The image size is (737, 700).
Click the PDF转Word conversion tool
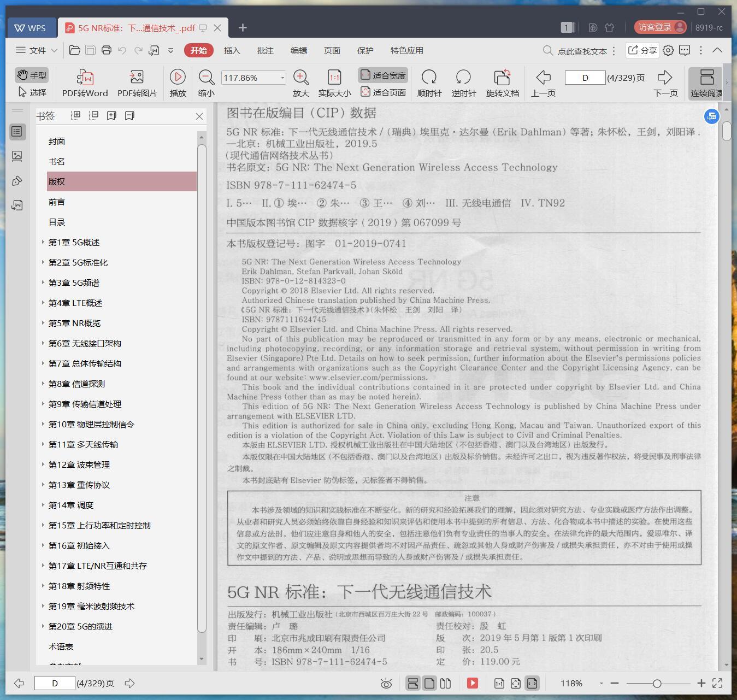85,83
